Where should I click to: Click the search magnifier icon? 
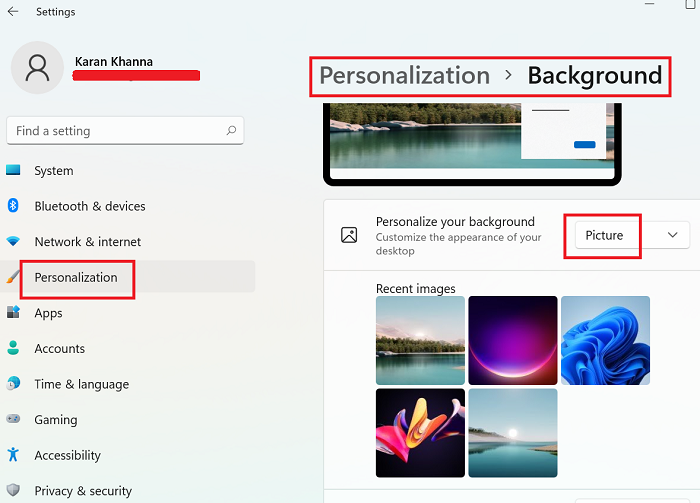pyautogui.click(x=231, y=130)
